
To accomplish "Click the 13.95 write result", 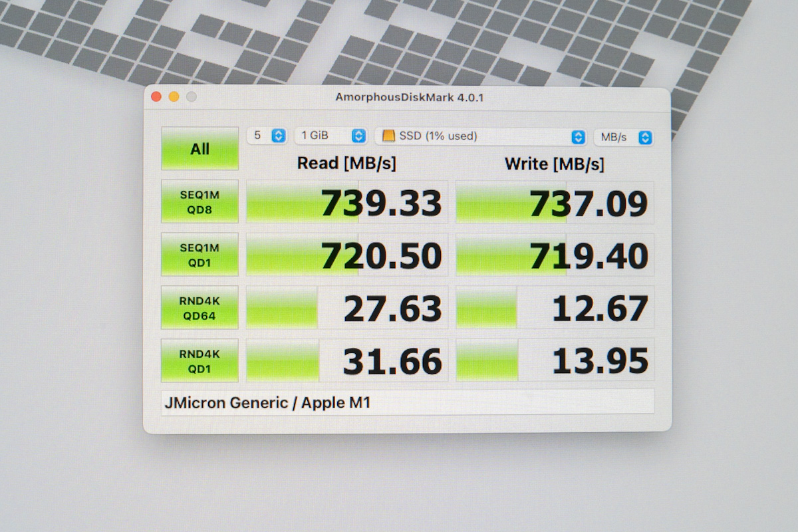I will (x=555, y=360).
